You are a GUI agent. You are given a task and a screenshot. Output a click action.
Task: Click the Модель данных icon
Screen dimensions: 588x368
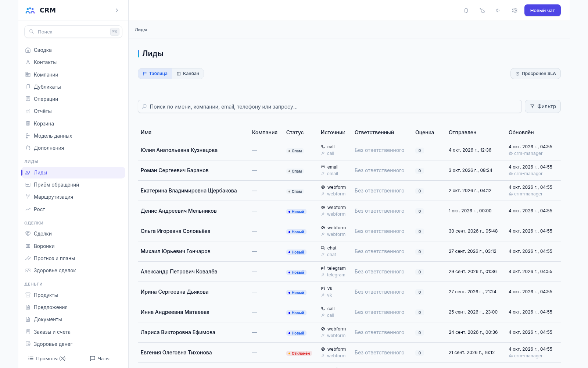[x=28, y=136]
